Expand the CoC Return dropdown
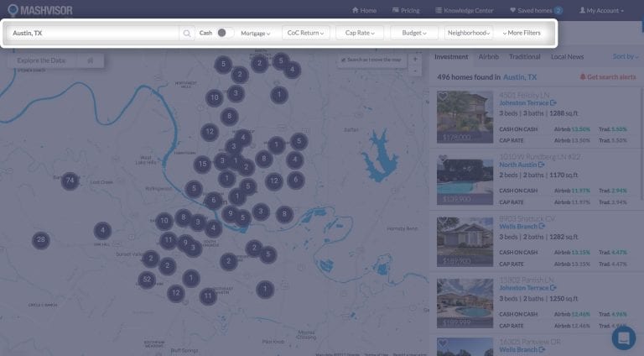 point(305,34)
